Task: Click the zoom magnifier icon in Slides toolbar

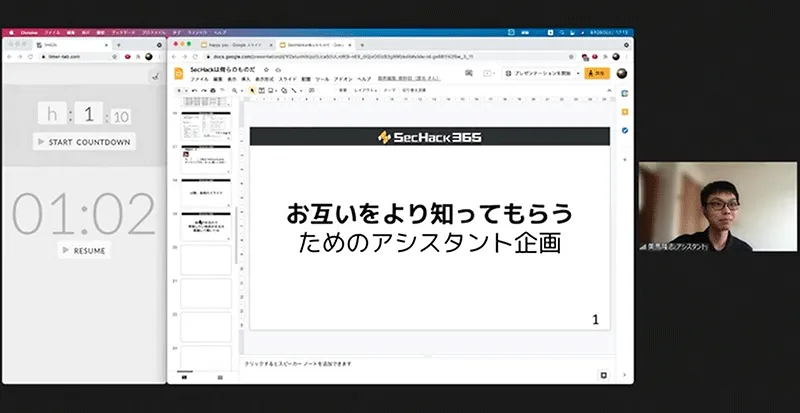Action: pyautogui.click(x=234, y=90)
